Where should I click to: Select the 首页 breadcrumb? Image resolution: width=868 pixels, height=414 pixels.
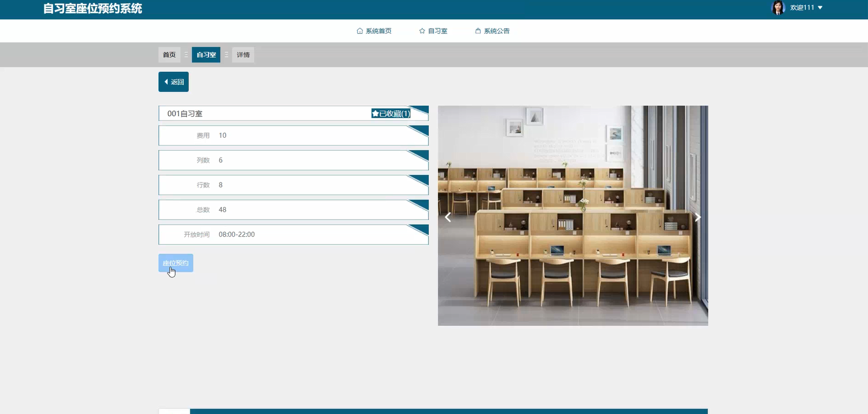point(169,55)
